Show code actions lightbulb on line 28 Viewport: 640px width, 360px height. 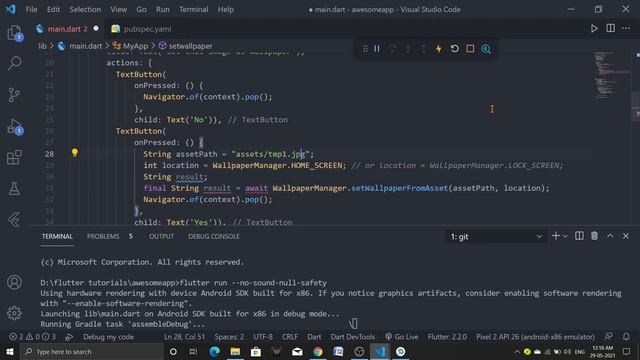tap(74, 153)
